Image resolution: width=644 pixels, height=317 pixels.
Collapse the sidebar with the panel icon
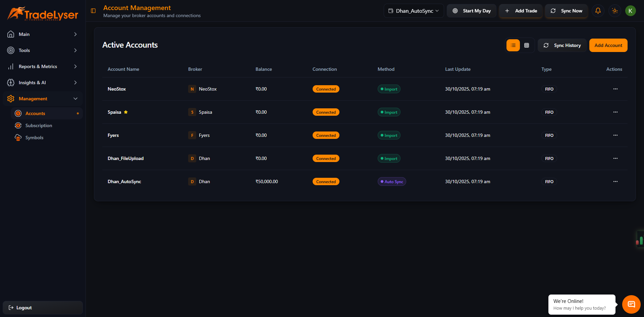93,11
